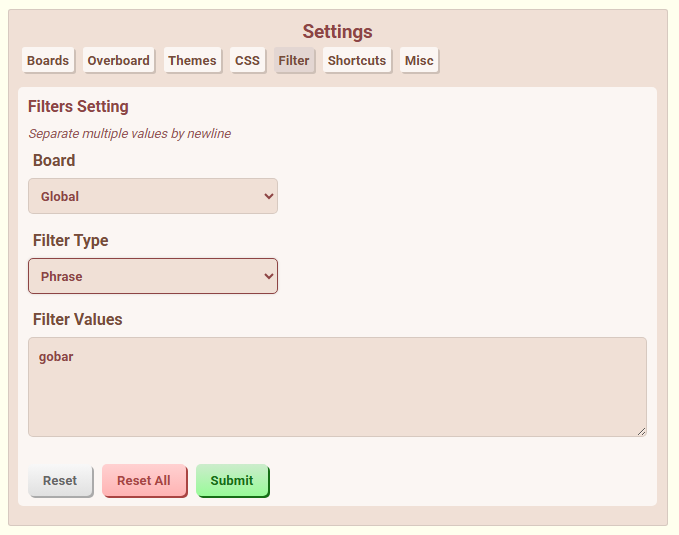Click the Filter Type field label
Viewport: 679px width, 535px height.
(x=71, y=240)
